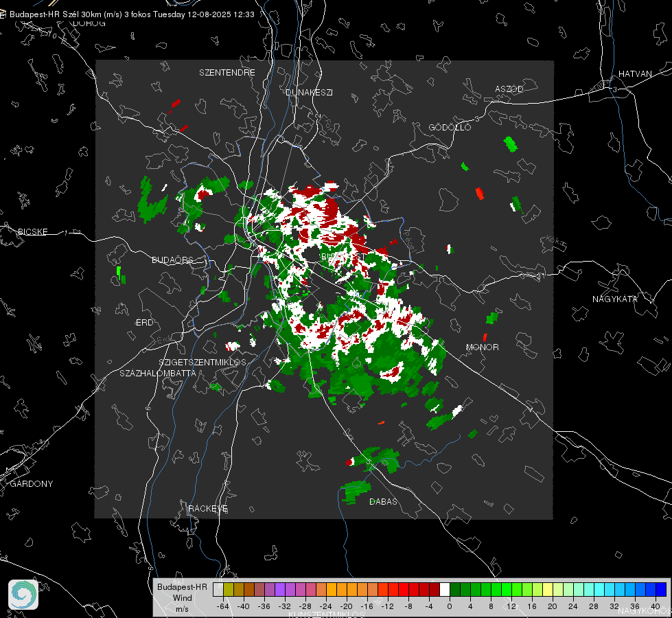
Task: Pick the darkest green swatch right of white
Action: coord(455,589)
